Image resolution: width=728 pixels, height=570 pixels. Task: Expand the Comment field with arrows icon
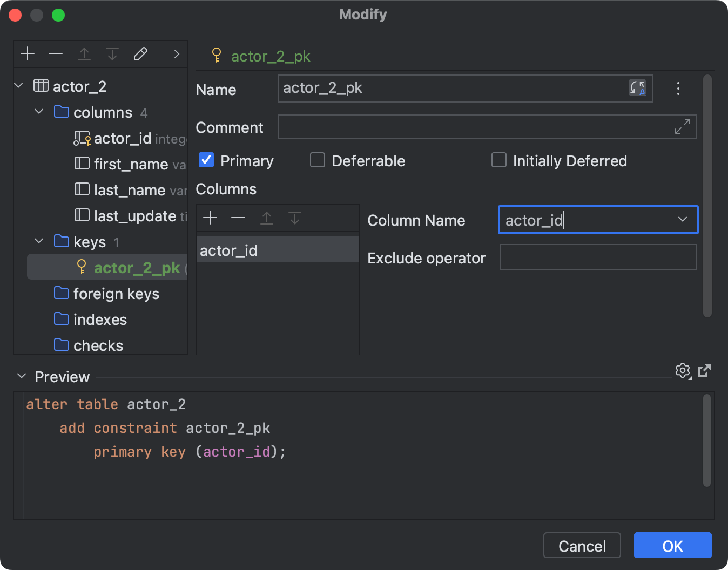pos(683,127)
